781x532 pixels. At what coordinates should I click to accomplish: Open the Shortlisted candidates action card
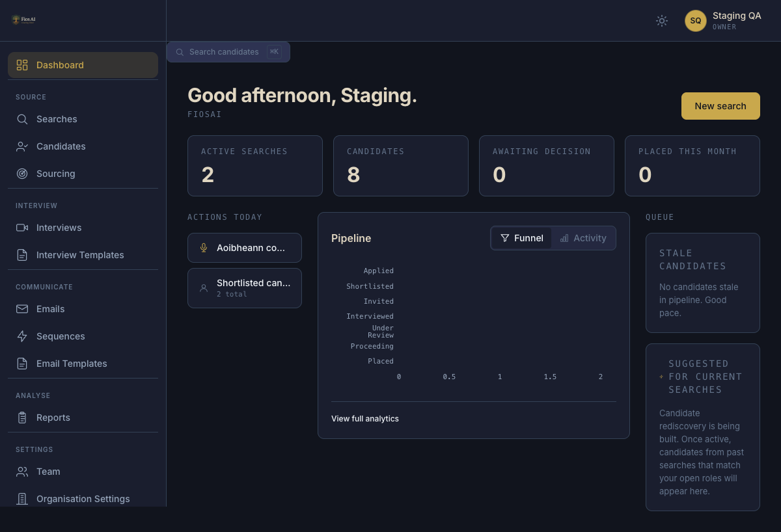[245, 288]
